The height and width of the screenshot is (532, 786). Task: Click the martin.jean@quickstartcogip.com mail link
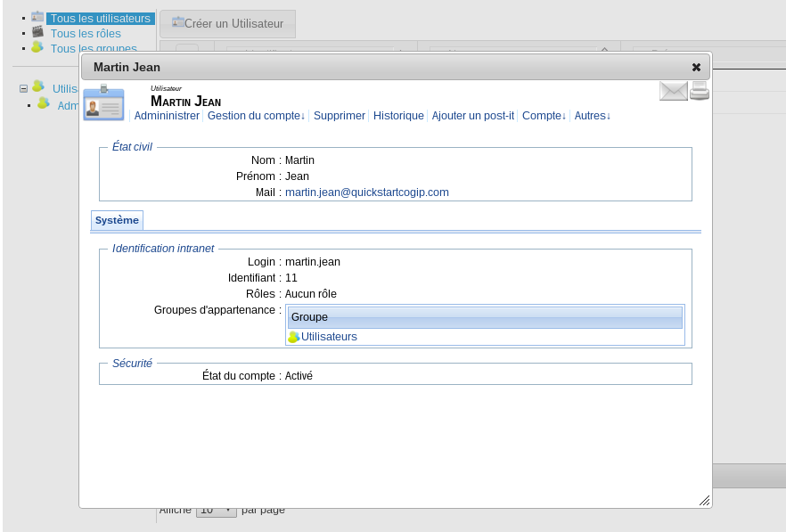tap(367, 192)
